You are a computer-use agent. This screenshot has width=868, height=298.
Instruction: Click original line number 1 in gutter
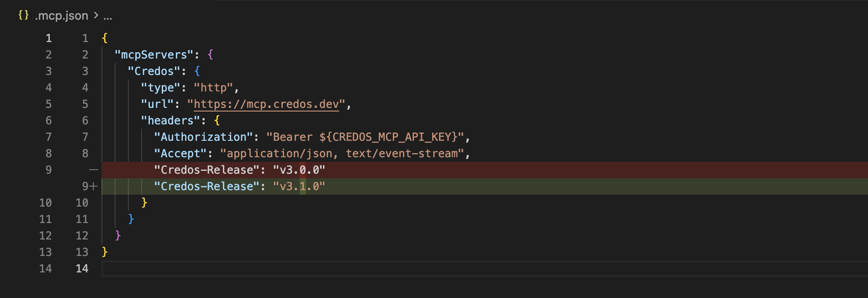[48, 38]
